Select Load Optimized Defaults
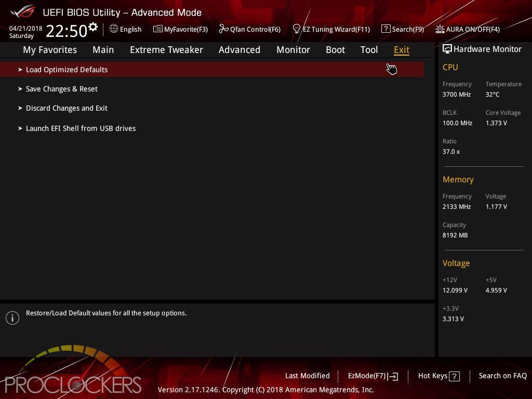The height and width of the screenshot is (399, 532). point(212,70)
